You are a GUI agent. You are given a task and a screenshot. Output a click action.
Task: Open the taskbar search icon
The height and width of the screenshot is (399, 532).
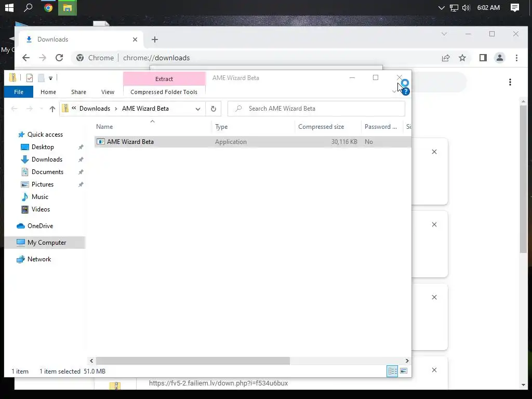coord(28,7)
